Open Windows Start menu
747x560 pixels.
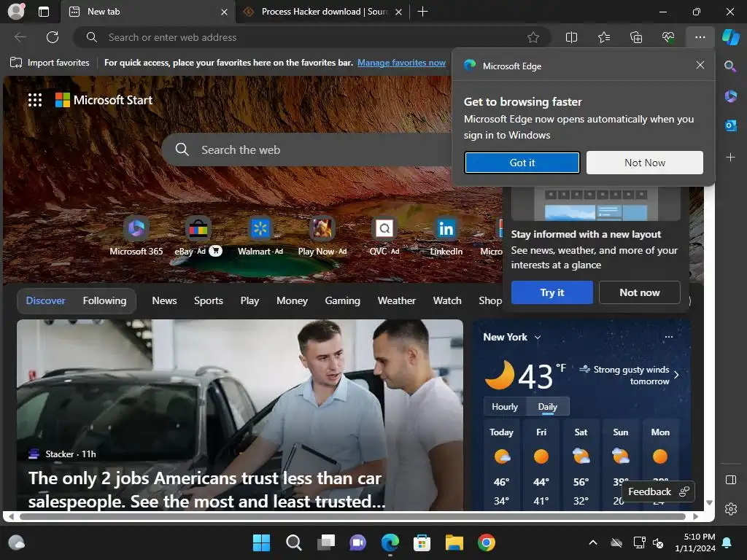261,542
